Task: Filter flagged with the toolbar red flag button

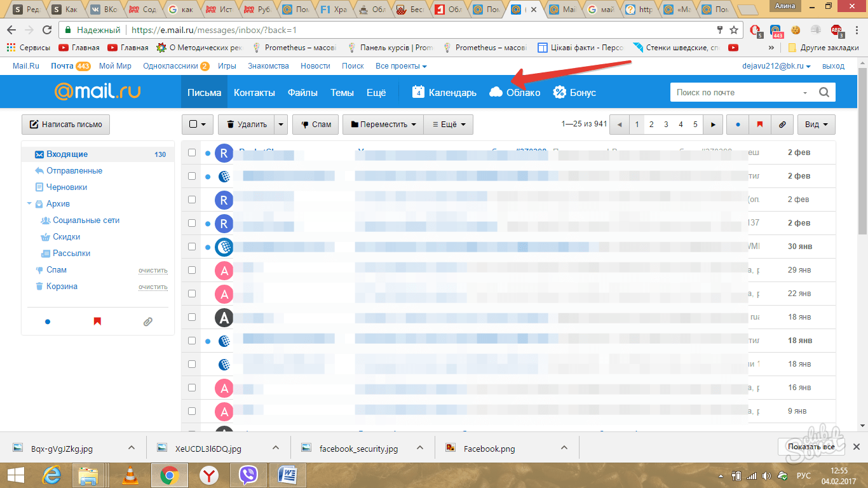Action: pyautogui.click(x=759, y=125)
